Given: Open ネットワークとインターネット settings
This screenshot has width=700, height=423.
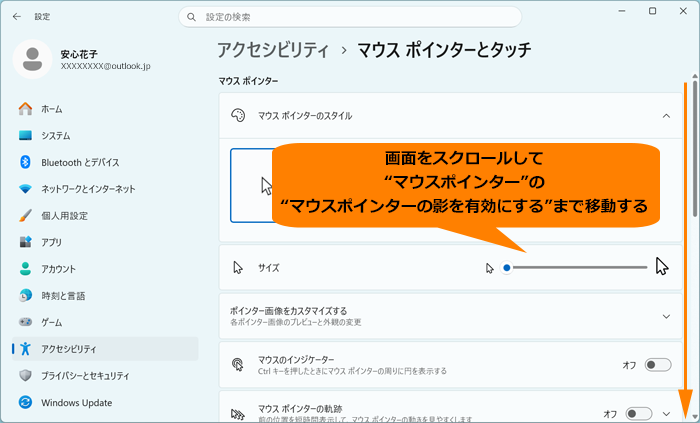Looking at the screenshot, I should (x=105, y=189).
